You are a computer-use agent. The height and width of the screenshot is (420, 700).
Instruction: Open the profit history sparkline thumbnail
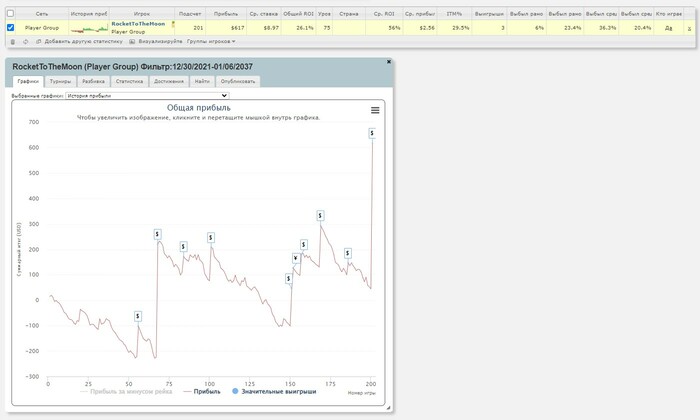click(89, 29)
